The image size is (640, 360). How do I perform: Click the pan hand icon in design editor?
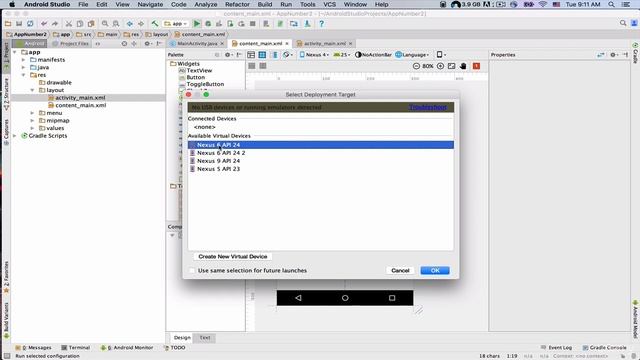click(463, 66)
